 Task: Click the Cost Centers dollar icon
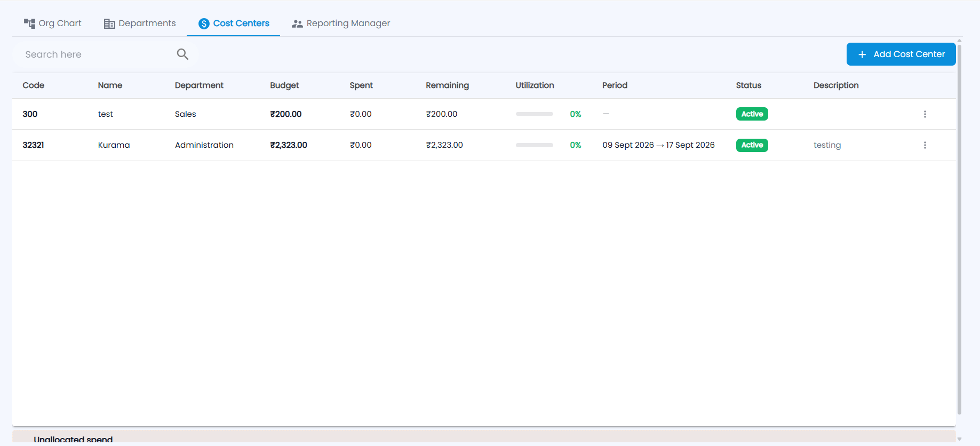(204, 23)
